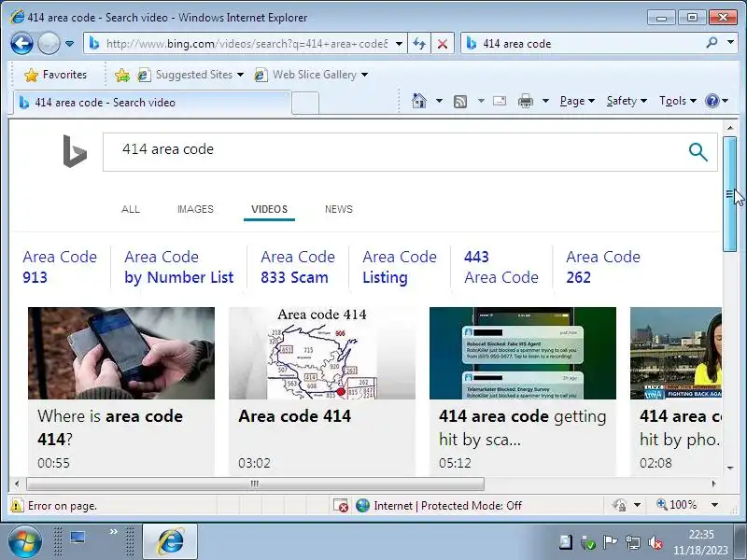Open related search 'Area Code 262'

click(602, 267)
